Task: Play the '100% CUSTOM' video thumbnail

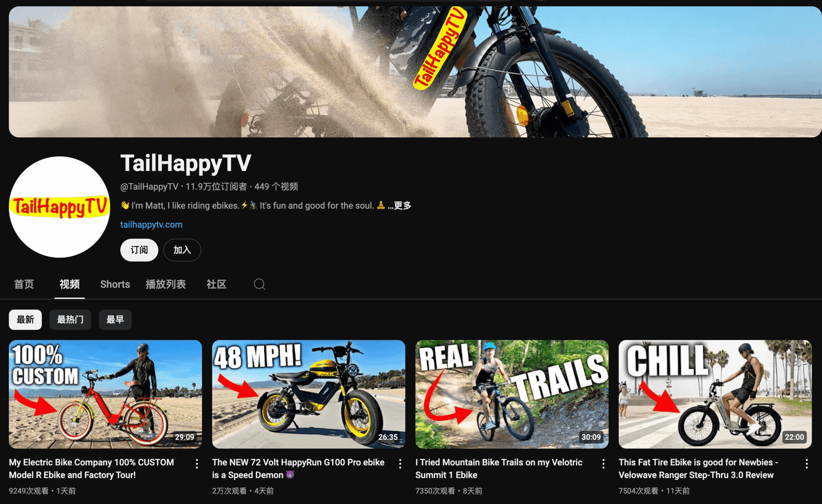Action: 105,394
